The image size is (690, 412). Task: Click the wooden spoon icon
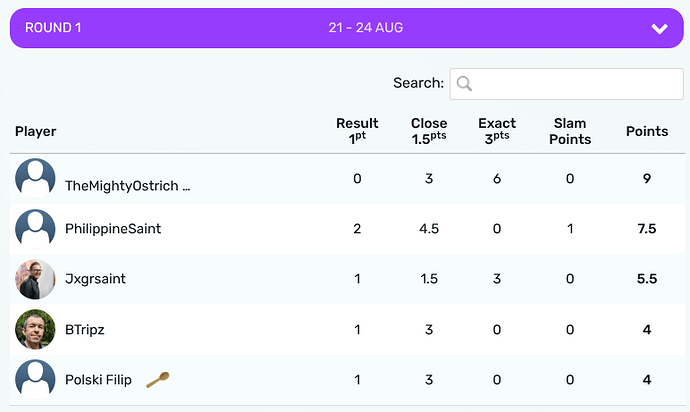158,379
